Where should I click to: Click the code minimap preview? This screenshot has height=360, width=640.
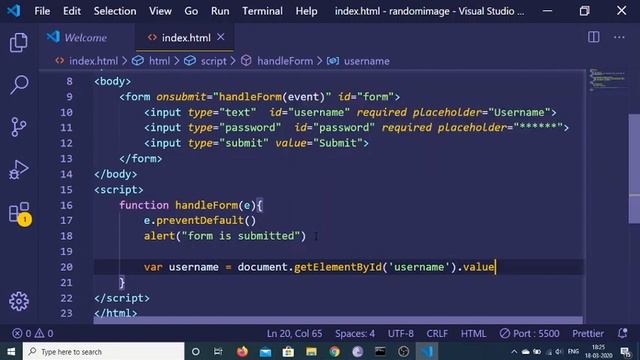607,80
